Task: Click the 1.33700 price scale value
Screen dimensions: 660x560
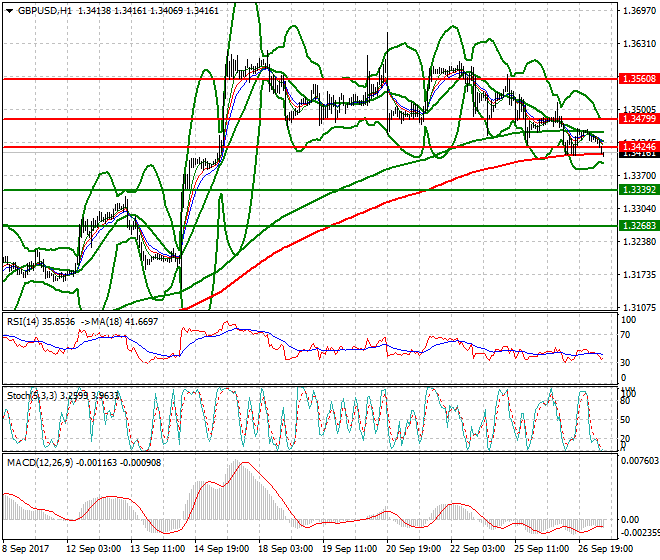Action: pyautogui.click(x=639, y=176)
